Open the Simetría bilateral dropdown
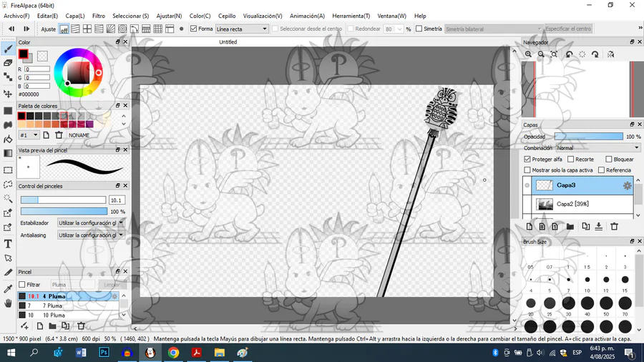Viewport: 644px width, 362px height. pos(493,29)
